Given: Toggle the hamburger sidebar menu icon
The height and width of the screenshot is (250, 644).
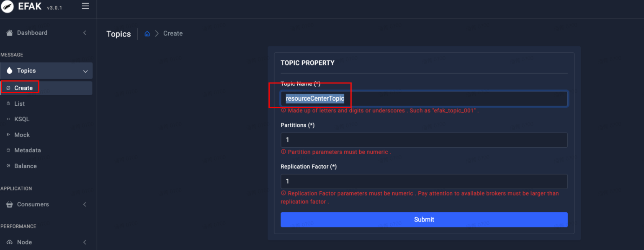Looking at the screenshot, I should pos(85,6).
